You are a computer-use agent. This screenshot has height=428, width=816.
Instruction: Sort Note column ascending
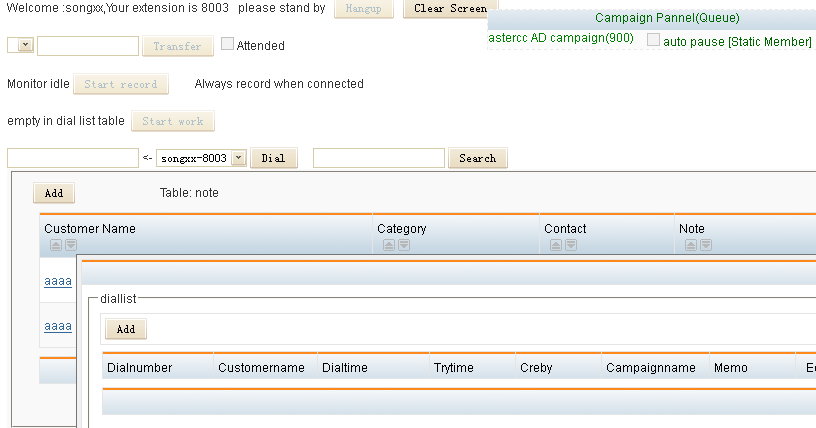coord(691,245)
